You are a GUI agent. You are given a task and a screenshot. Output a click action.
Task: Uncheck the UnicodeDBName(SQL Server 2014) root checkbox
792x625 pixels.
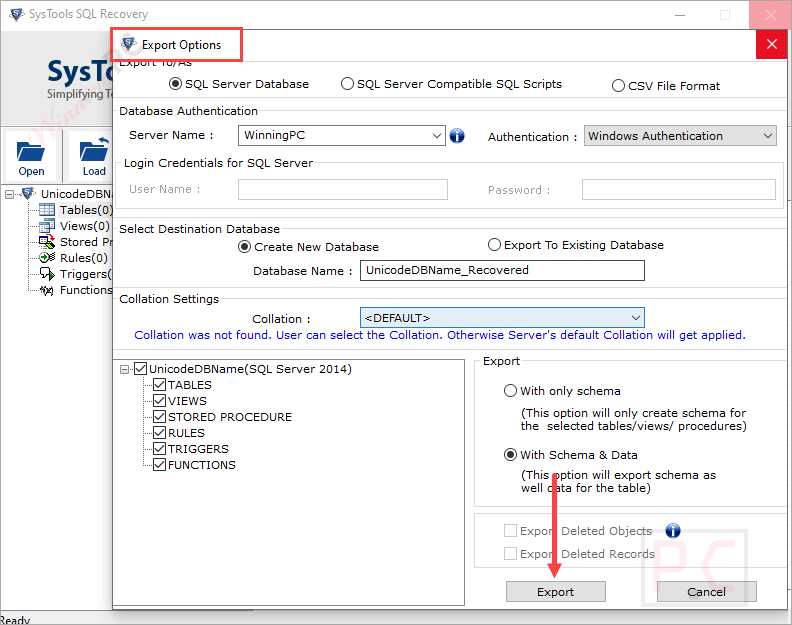tap(140, 369)
